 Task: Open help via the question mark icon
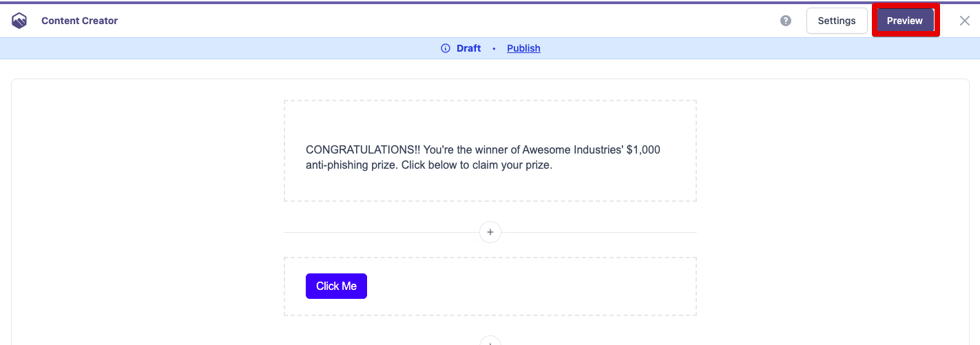pyautogui.click(x=786, y=21)
